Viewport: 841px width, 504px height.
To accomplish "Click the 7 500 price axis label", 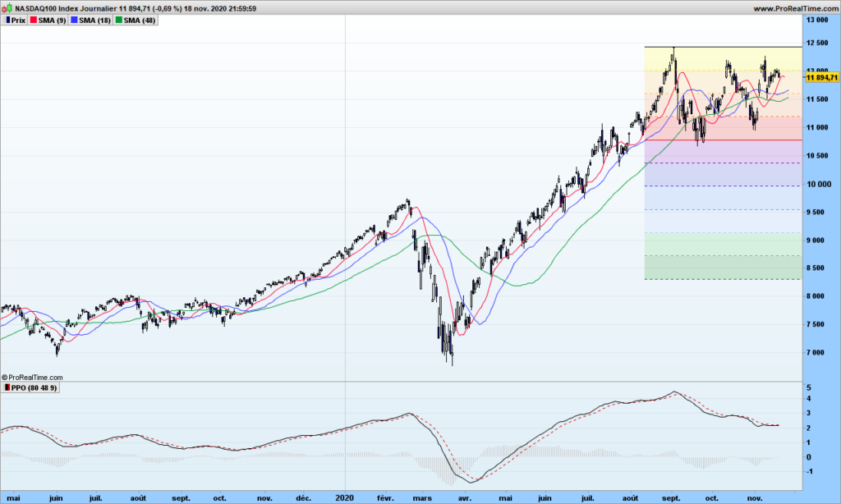I will click(816, 324).
